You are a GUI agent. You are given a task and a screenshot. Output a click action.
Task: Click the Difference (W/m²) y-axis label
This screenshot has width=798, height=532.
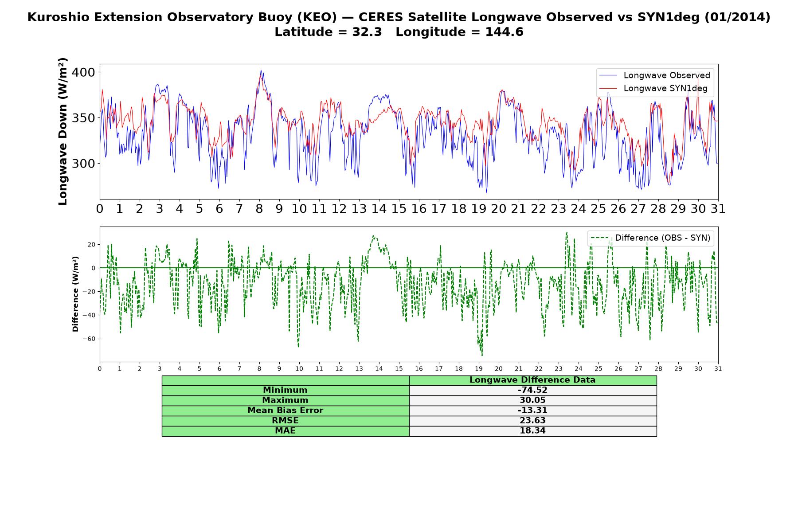75,294
